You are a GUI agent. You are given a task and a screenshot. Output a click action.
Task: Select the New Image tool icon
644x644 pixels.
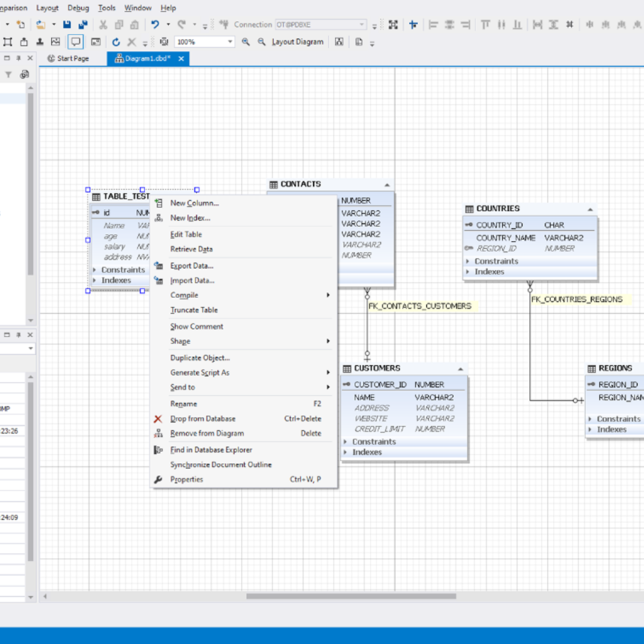(x=55, y=42)
